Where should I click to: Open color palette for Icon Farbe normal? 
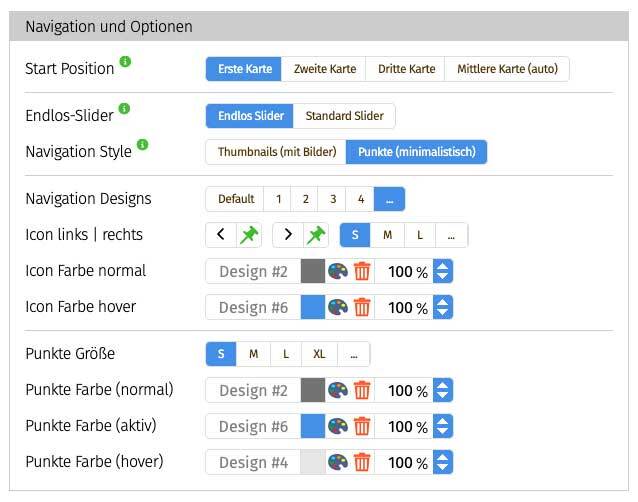[338, 272]
